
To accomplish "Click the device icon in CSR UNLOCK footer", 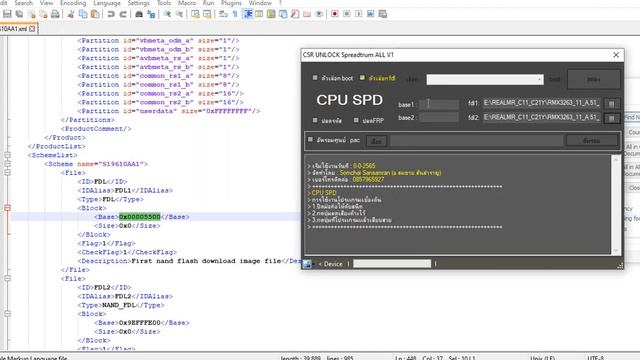I will click(307, 264).
